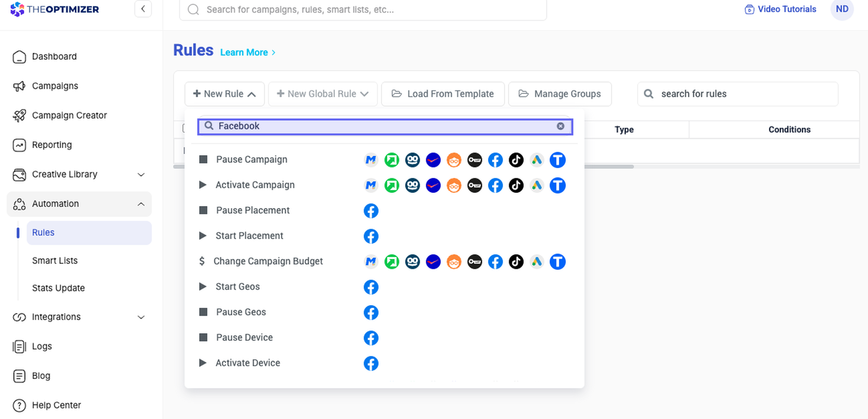The width and height of the screenshot is (868, 419).
Task: Click the black key icon in Pause Campaign row
Action: pyautogui.click(x=475, y=160)
